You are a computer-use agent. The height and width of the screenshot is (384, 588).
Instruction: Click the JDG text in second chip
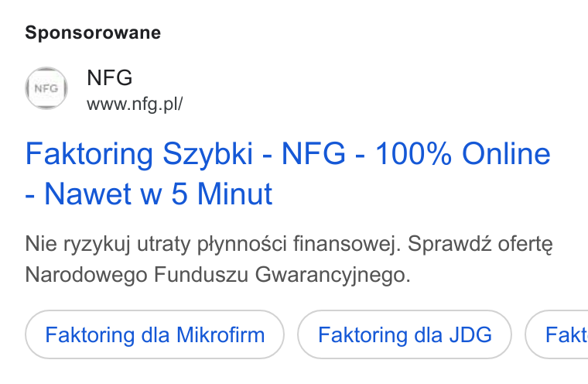(470, 334)
